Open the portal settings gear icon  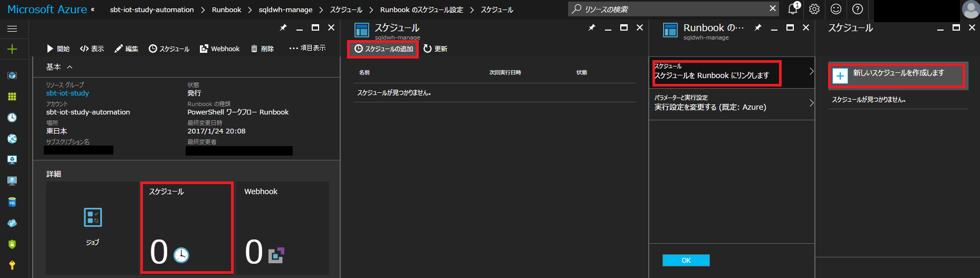click(814, 9)
